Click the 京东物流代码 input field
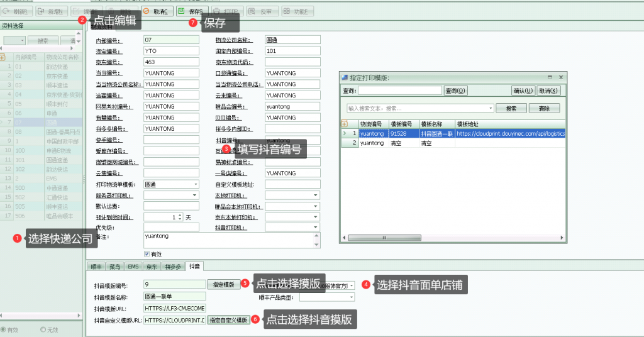 [x=292, y=62]
